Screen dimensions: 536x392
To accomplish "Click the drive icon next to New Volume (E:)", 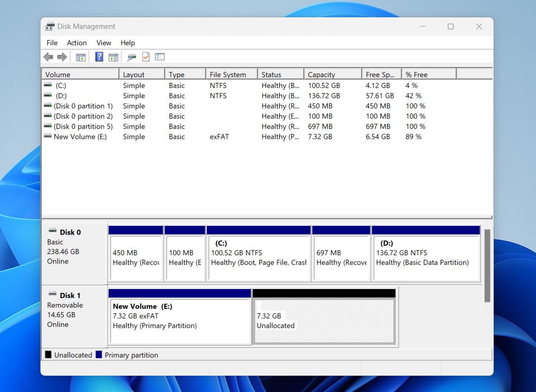I will coord(47,136).
